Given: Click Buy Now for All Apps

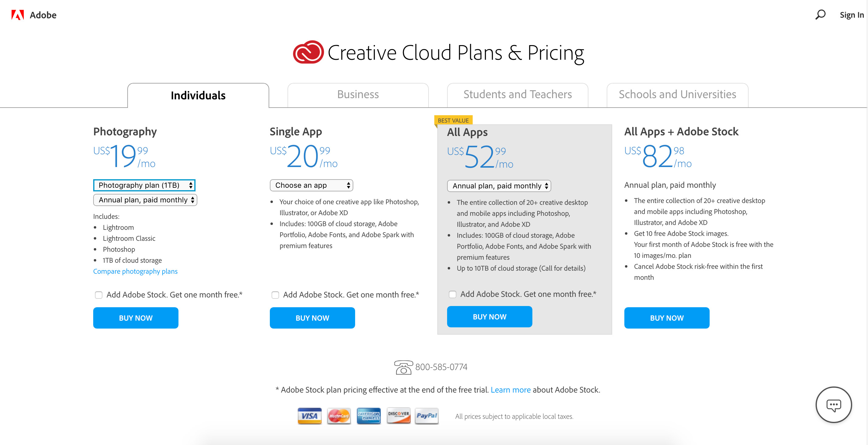Looking at the screenshot, I should 489,317.
